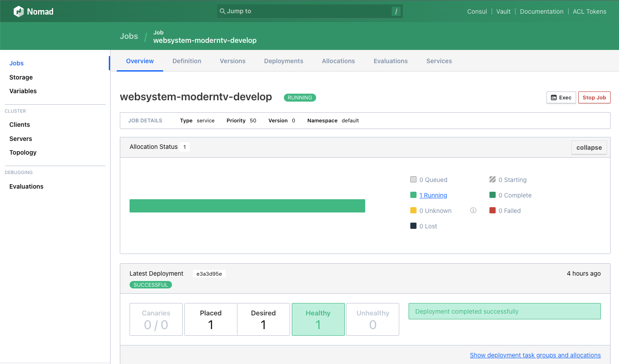The height and width of the screenshot is (364, 619).
Task: Click the websystem-moderntv-develop page heading
Action: [196, 97]
